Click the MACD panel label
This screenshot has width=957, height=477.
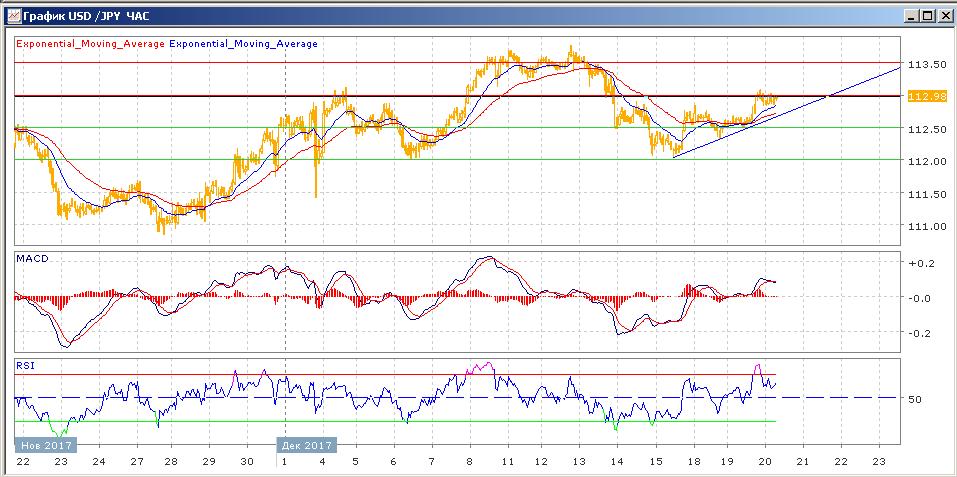32,259
